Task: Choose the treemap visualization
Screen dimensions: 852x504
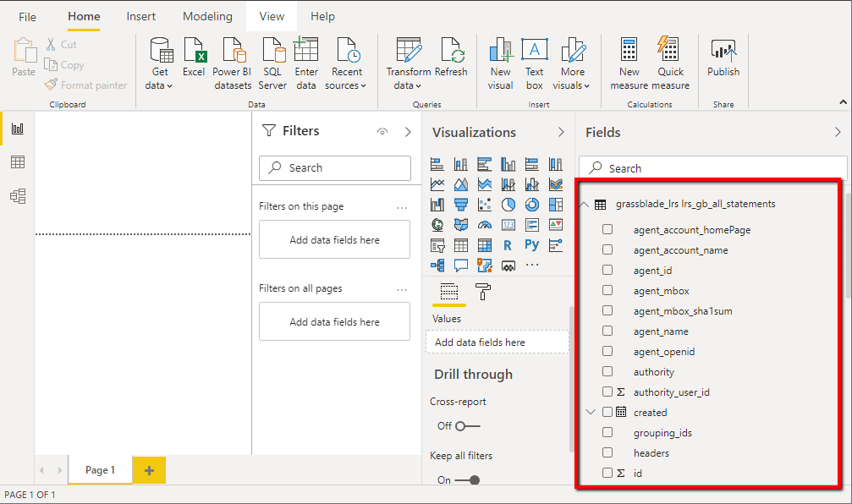Action: pos(556,205)
